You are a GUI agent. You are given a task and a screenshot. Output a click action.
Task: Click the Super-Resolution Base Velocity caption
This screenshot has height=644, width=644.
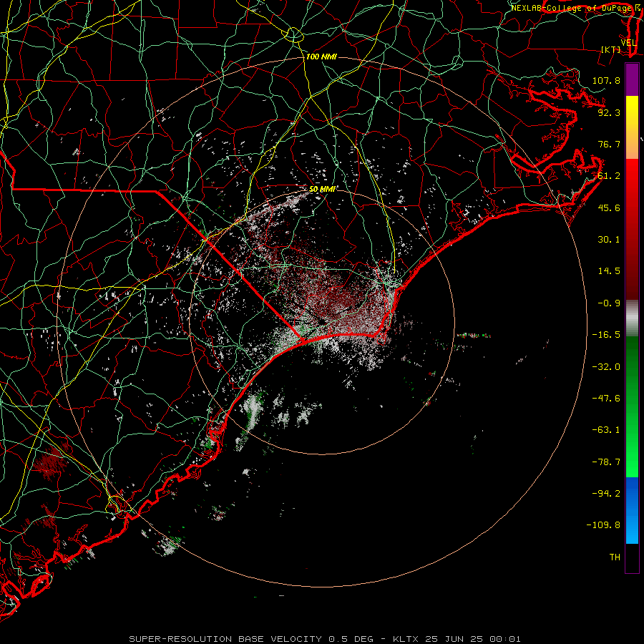coord(324,639)
